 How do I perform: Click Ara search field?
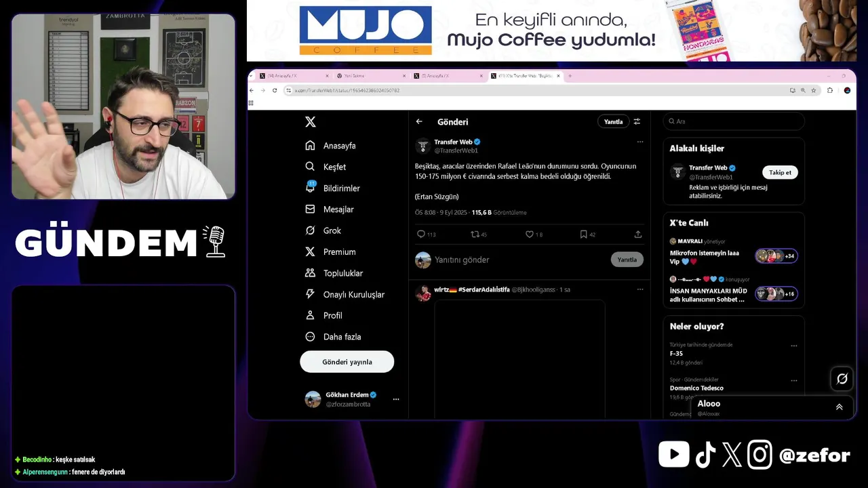tap(734, 121)
